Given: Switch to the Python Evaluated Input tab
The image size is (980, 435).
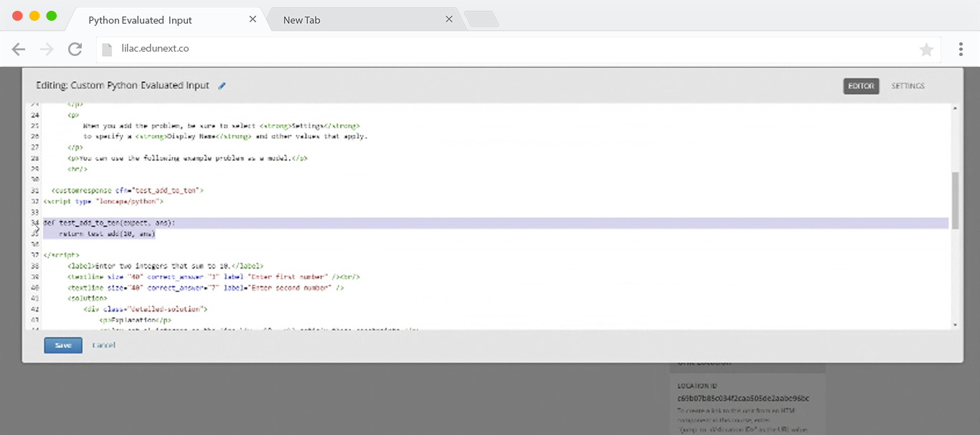Looking at the screenshot, I should tap(165, 19).
